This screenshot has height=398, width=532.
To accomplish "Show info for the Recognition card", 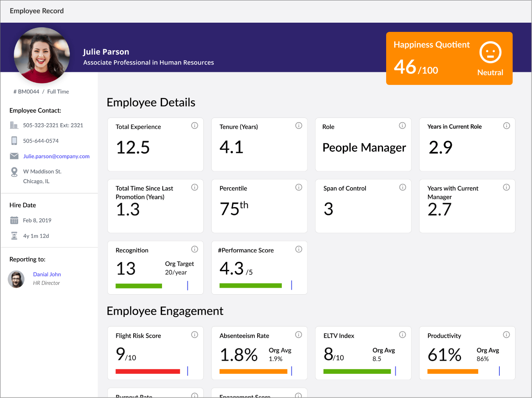I will point(195,249).
